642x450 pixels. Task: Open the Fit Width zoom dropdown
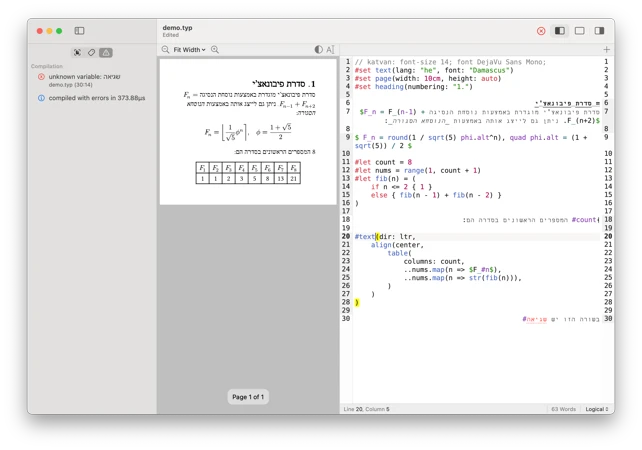coord(189,50)
